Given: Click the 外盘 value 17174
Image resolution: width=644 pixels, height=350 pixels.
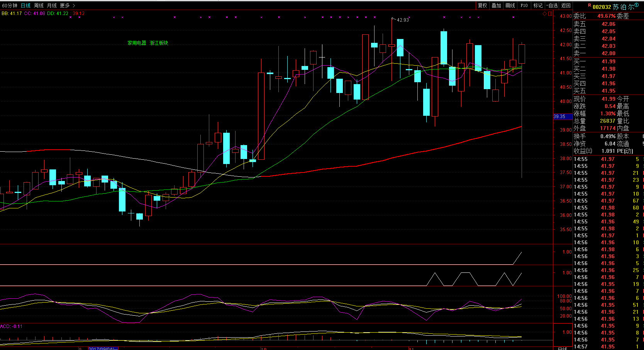Looking at the screenshot, I should [608, 128].
